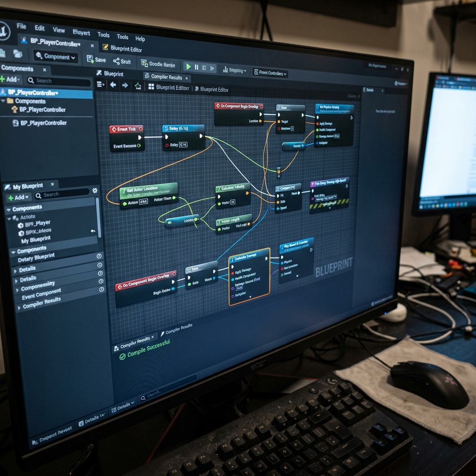Open the Add dropdown in Components panel
This screenshot has height=476, width=476.
(x=10, y=79)
